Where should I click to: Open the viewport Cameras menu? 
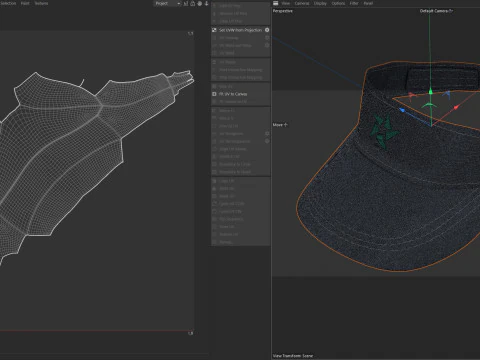[302, 3]
